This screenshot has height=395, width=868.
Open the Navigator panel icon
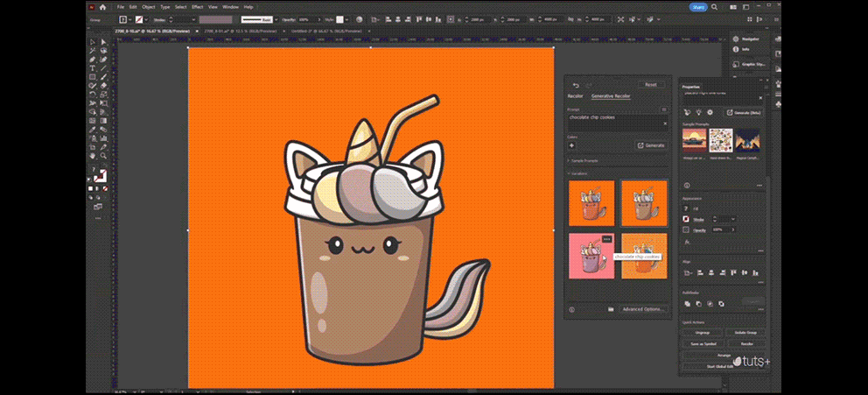[x=736, y=39]
